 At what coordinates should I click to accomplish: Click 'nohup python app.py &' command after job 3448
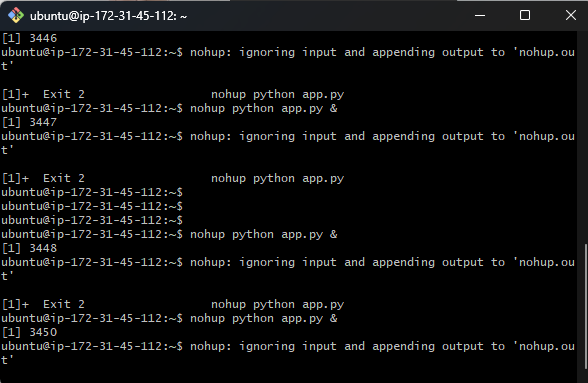[x=264, y=318]
